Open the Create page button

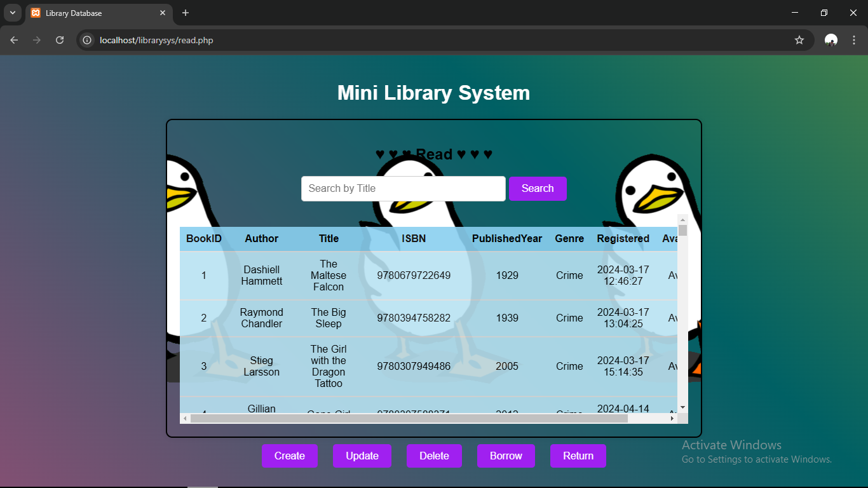point(289,456)
